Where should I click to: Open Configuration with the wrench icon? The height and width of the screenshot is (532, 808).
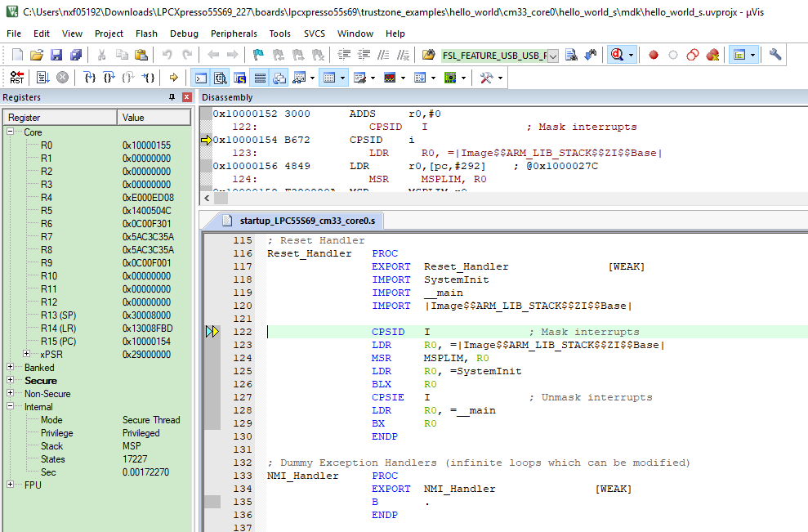tap(775, 56)
